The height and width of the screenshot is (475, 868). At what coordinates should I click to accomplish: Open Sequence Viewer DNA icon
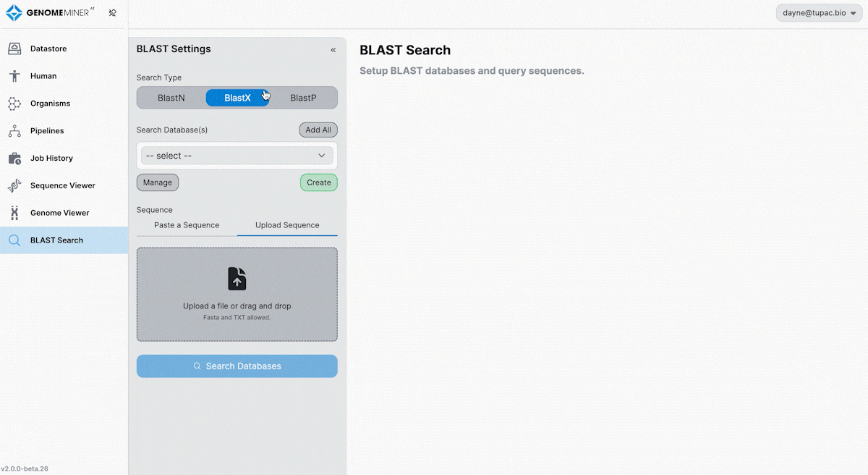tap(14, 186)
